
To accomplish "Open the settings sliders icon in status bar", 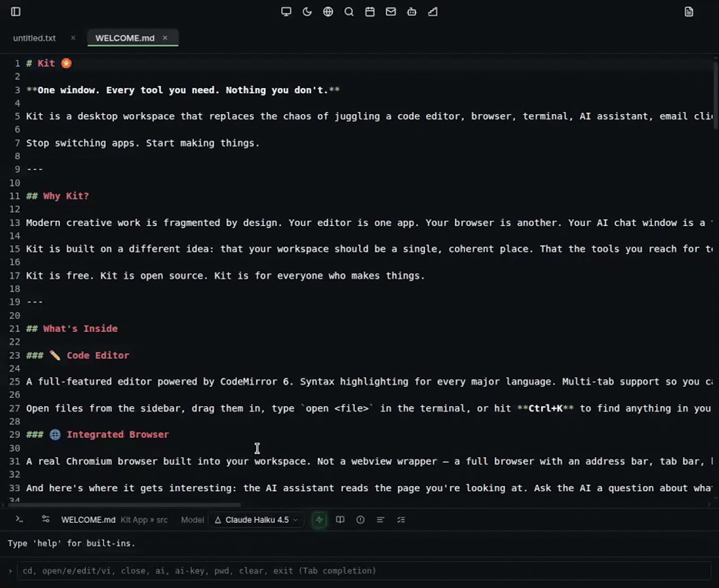I will point(46,519).
